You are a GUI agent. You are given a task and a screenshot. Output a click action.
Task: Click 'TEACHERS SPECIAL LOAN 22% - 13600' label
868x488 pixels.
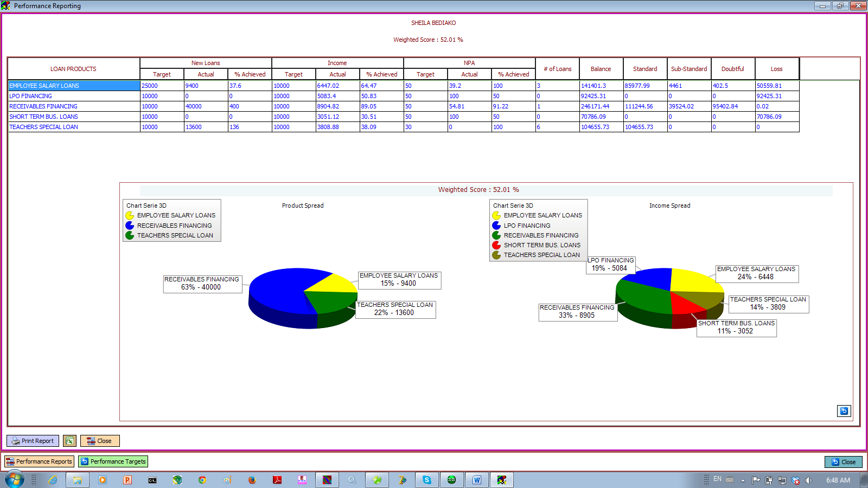coord(395,309)
